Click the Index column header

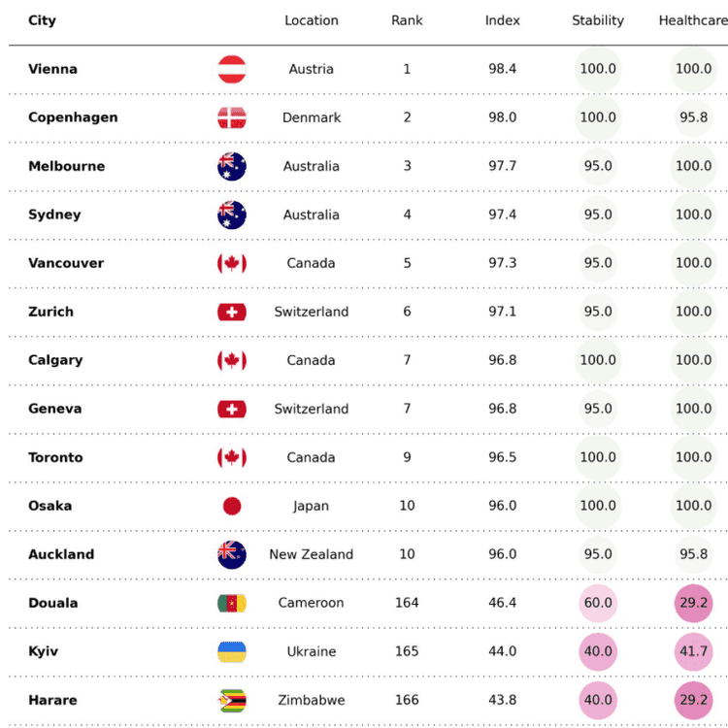(503, 20)
